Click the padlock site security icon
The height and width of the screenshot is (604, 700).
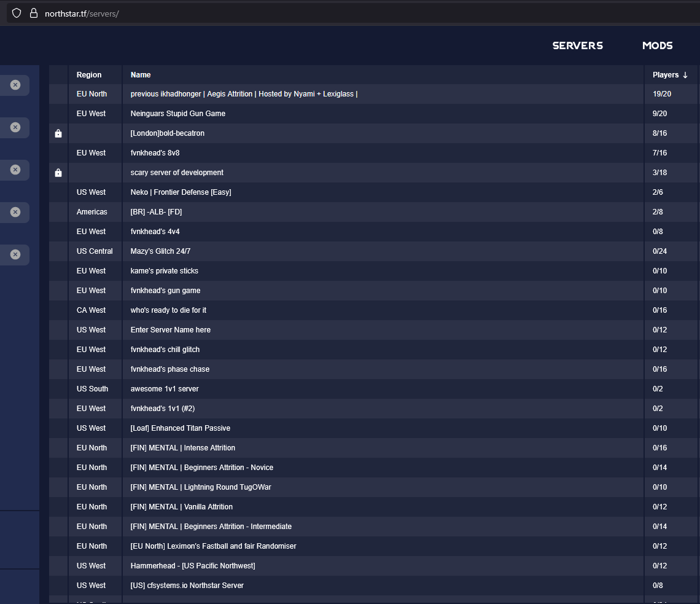[34, 14]
